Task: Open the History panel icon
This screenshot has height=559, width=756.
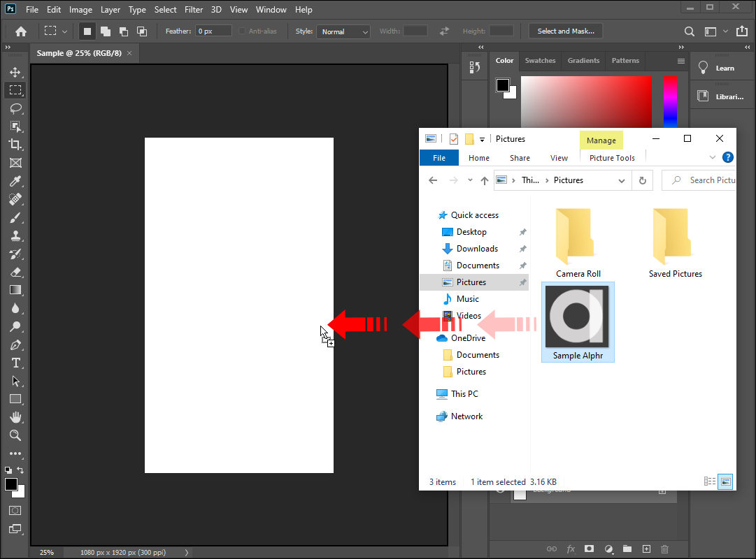Action: point(474,68)
